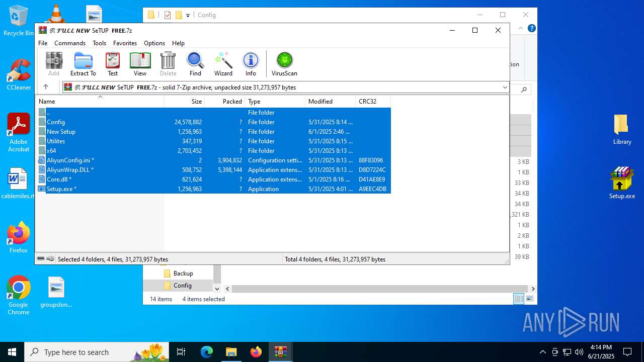Click the Core.dll file icon in list
Image resolution: width=644 pixels, height=362 pixels.
pos(42,179)
